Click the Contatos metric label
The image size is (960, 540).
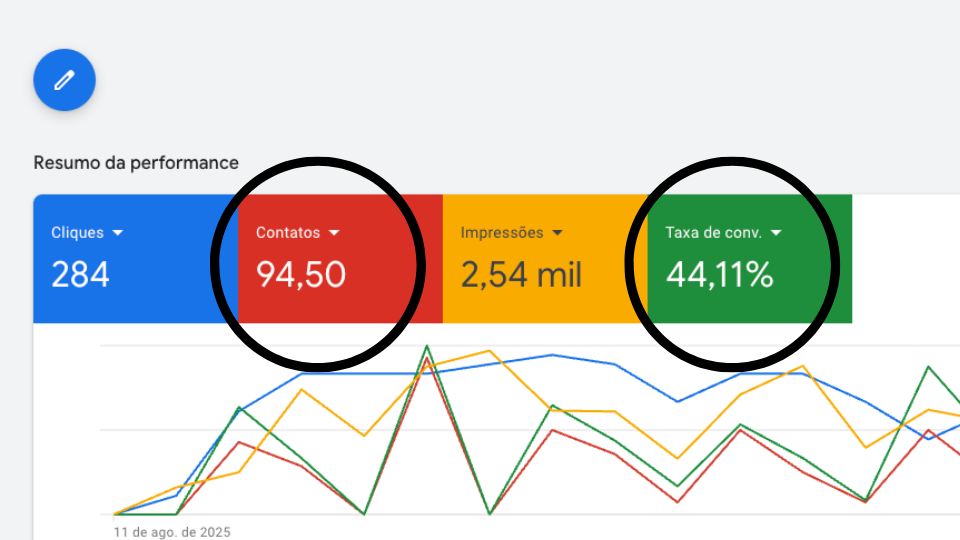288,233
